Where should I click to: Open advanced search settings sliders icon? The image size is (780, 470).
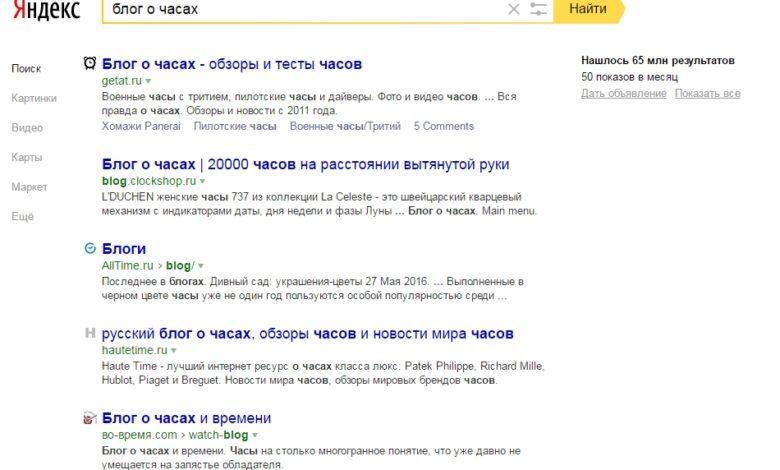tap(538, 9)
